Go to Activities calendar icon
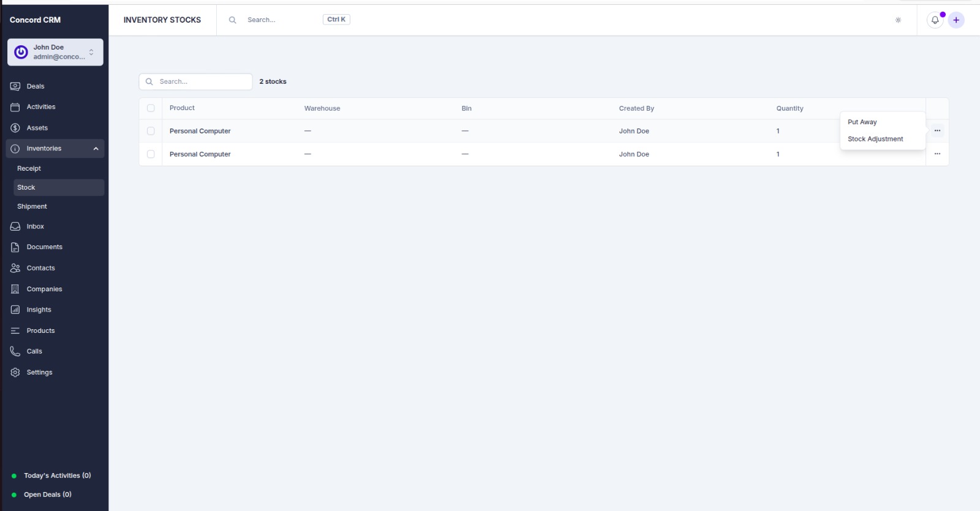Image resolution: width=980 pixels, height=511 pixels. pyautogui.click(x=15, y=107)
